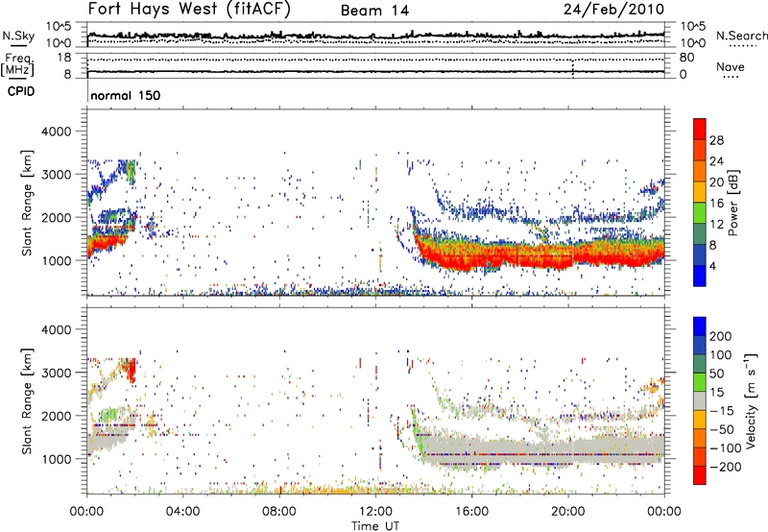Select the 'Beam 14' label
The height and width of the screenshot is (532, 768).
tap(374, 11)
